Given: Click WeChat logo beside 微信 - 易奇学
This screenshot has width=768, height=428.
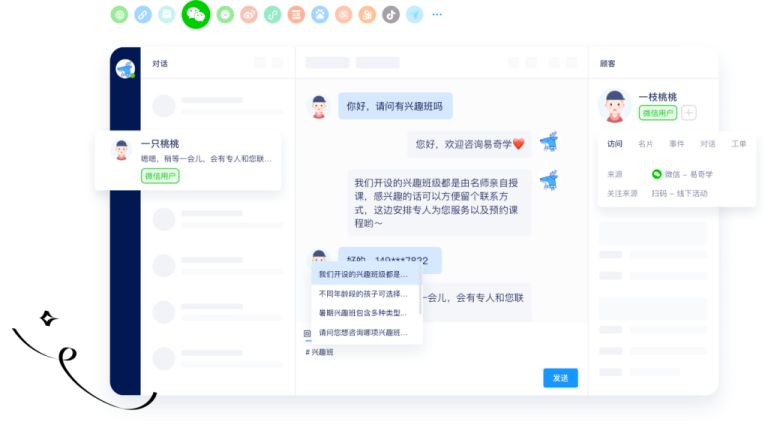Looking at the screenshot, I should coord(656,174).
